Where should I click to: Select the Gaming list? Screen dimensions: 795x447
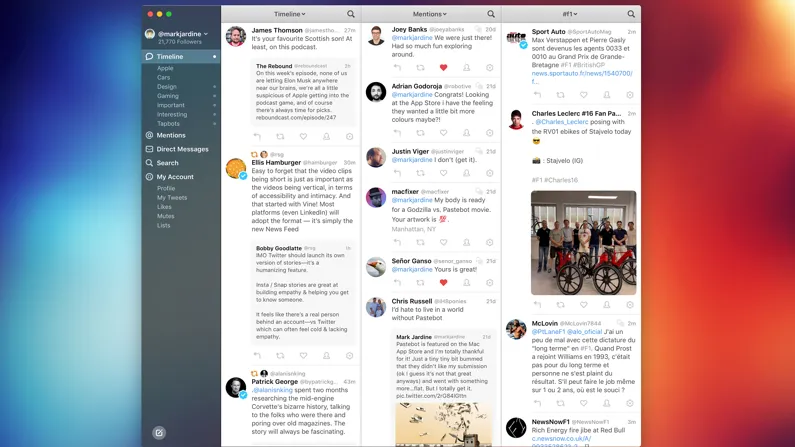[168, 96]
